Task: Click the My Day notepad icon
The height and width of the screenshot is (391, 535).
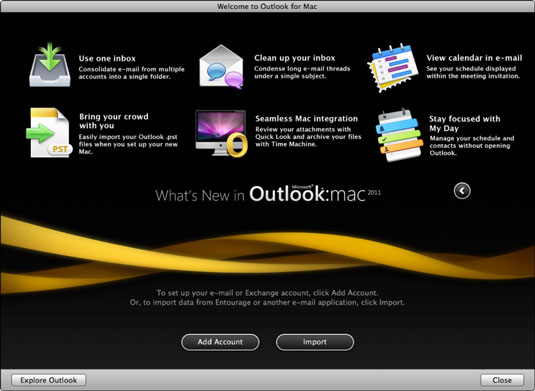Action: [399, 135]
